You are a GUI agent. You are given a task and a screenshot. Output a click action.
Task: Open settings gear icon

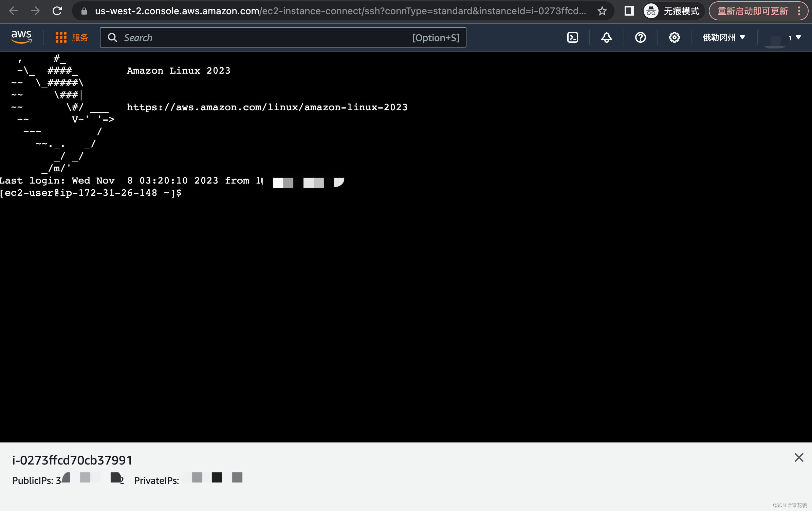(x=674, y=37)
